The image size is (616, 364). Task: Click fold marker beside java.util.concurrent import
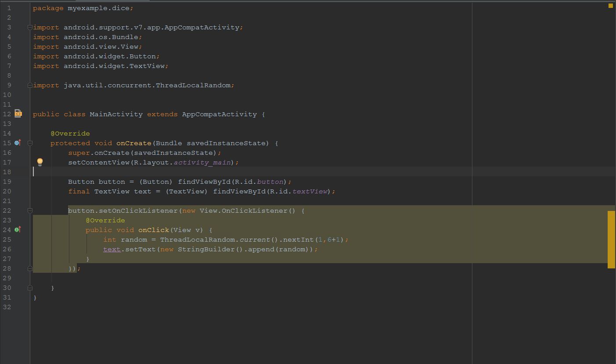[x=30, y=85]
